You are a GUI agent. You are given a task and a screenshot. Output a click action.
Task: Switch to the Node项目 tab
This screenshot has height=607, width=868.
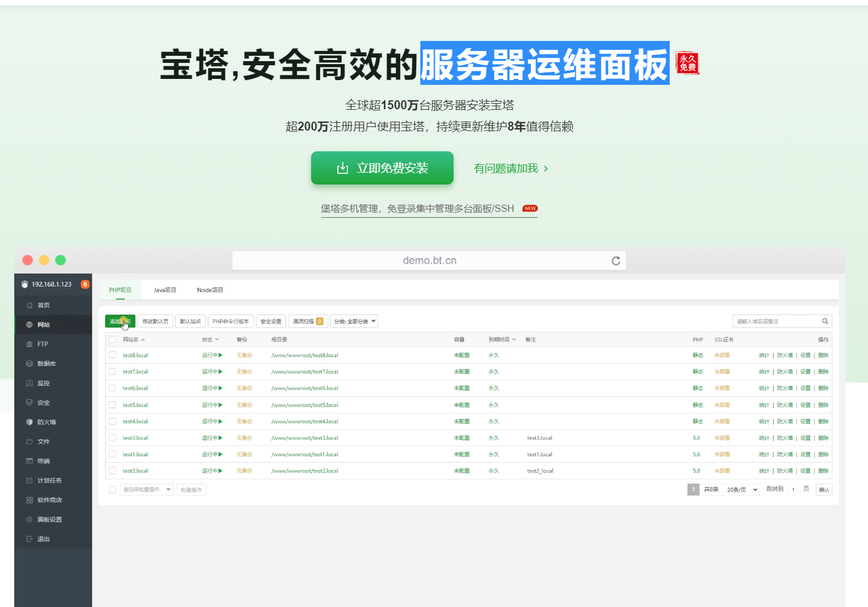pos(210,290)
